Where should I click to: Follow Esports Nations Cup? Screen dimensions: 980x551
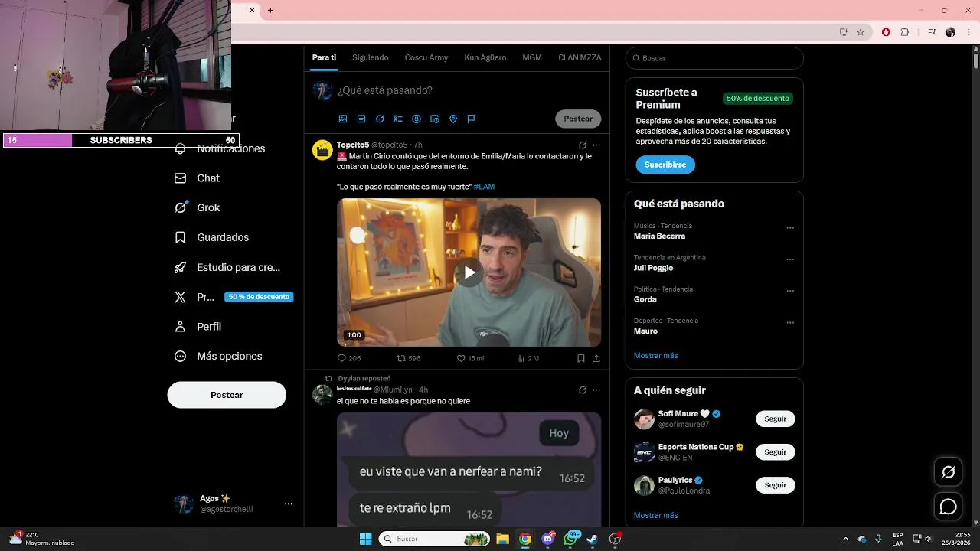[776, 452]
